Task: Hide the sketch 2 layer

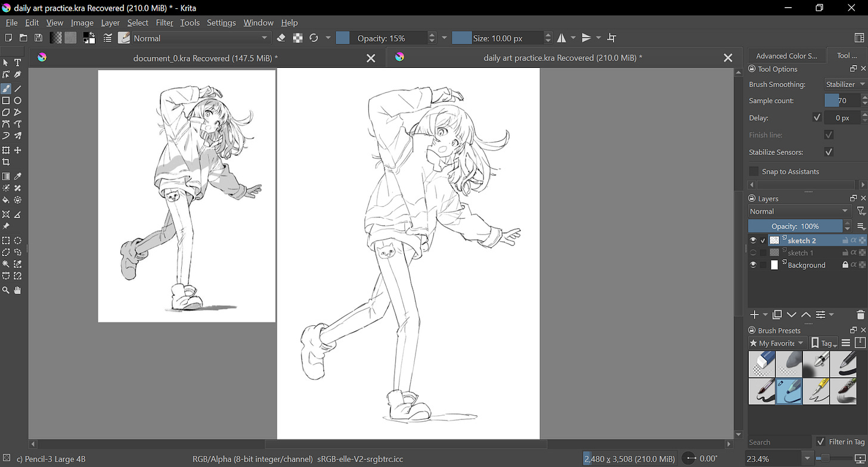Action: point(753,241)
